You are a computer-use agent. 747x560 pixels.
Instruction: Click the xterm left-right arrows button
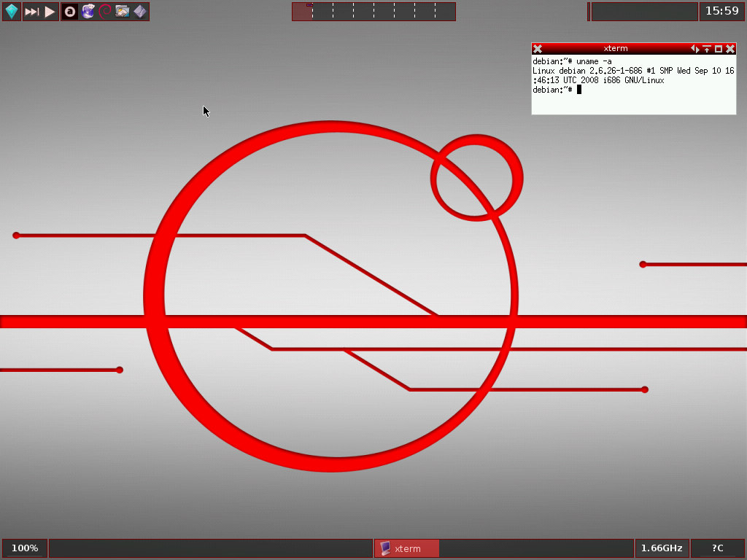click(x=695, y=49)
